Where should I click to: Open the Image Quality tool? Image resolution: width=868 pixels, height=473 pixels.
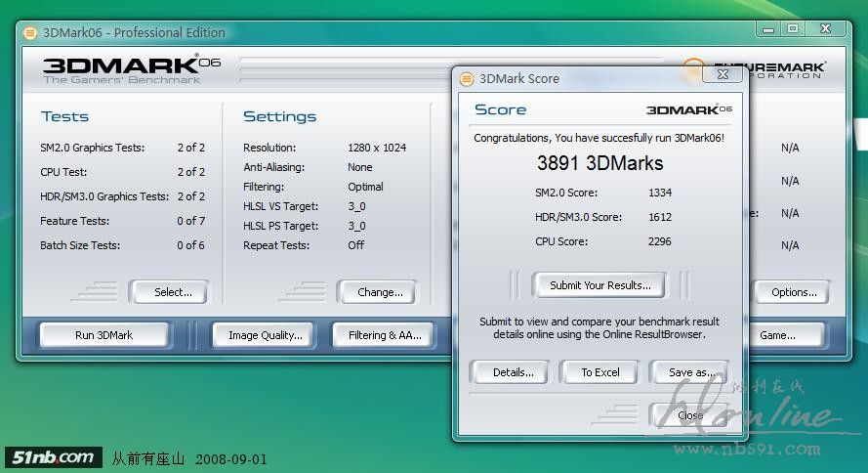265,335
